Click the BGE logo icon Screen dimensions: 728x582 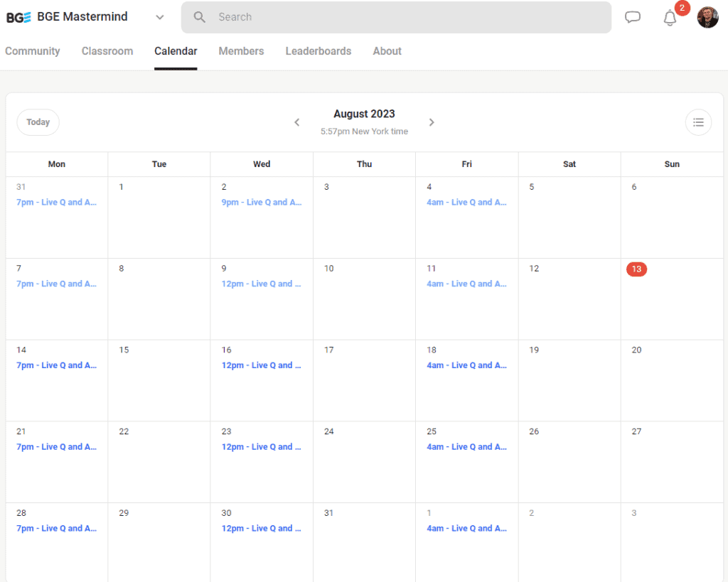pyautogui.click(x=18, y=17)
